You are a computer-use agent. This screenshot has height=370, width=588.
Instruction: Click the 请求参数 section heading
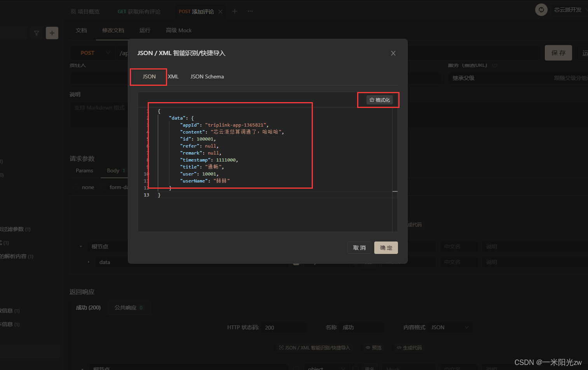click(x=82, y=159)
